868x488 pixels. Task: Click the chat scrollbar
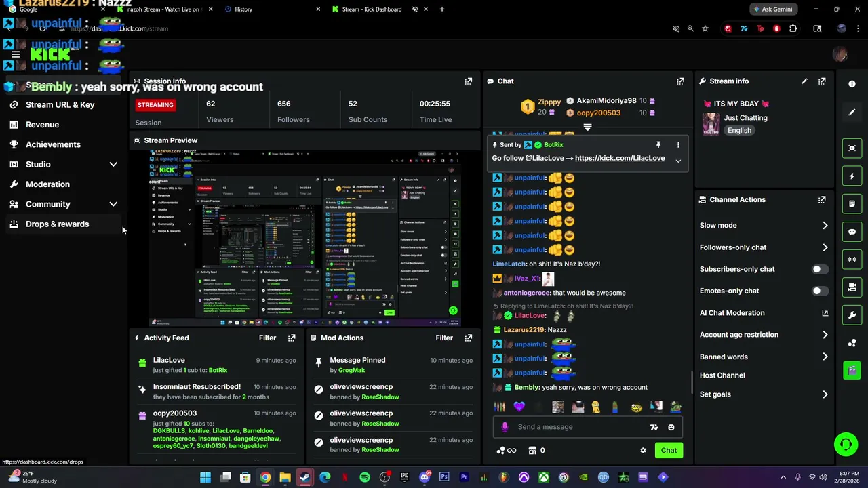pyautogui.click(x=692, y=382)
